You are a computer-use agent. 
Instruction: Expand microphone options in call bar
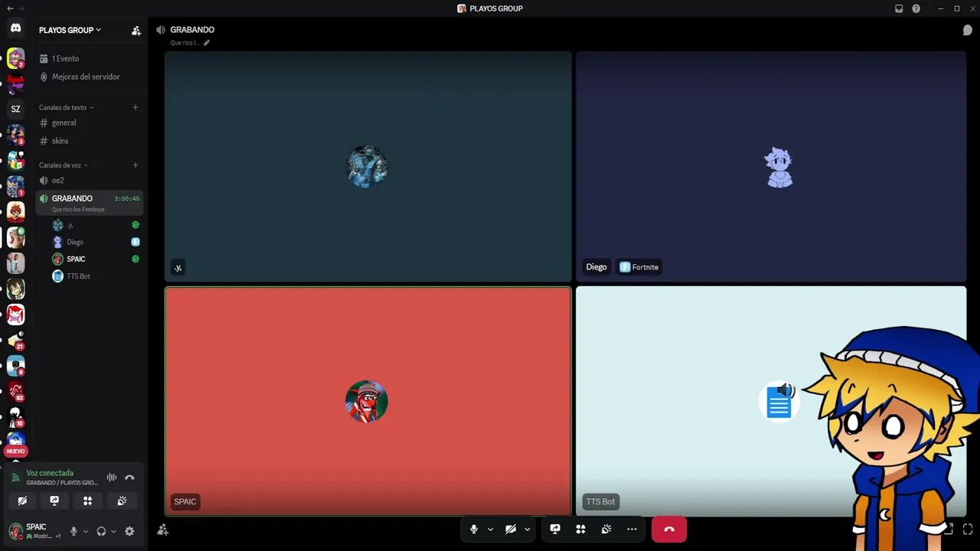click(490, 530)
